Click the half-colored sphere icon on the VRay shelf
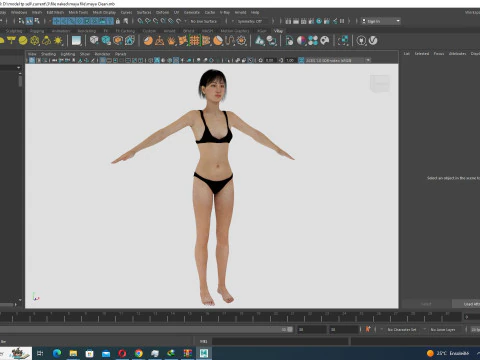This screenshot has width=480, height=360. click(x=301, y=41)
